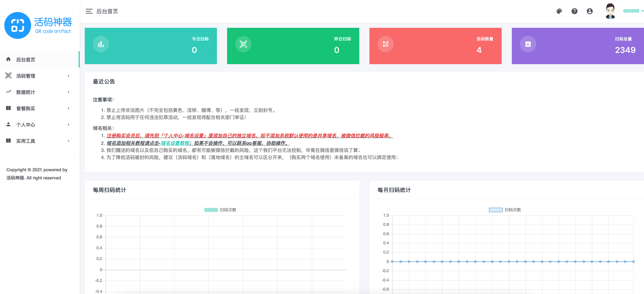Viewport: 644px width, 294px height.
Task: Open the theme palette icon
Action: [559, 11]
